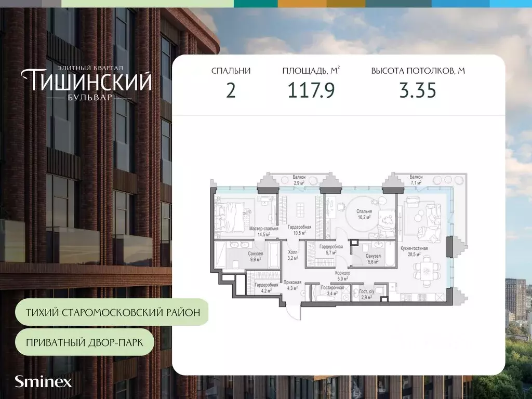The image size is (532, 399).
Task: Click the Гост. с/у 2,9 м² label
Action: click(x=367, y=294)
